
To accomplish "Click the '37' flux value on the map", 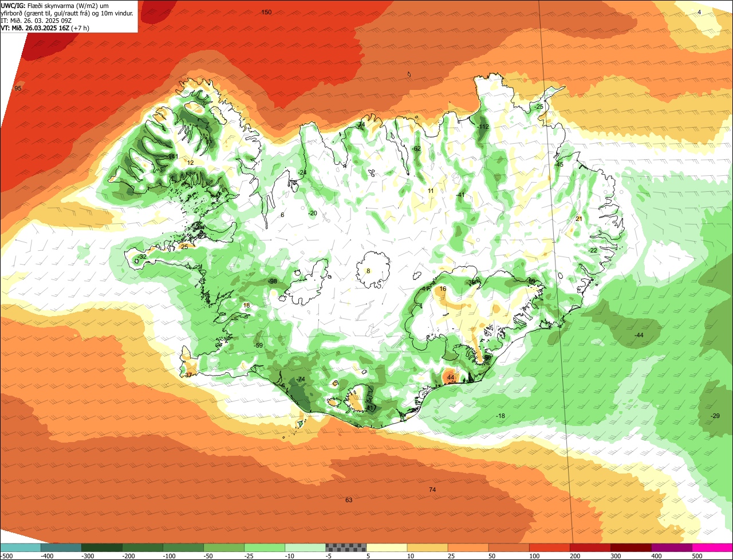I will click(x=188, y=375).
